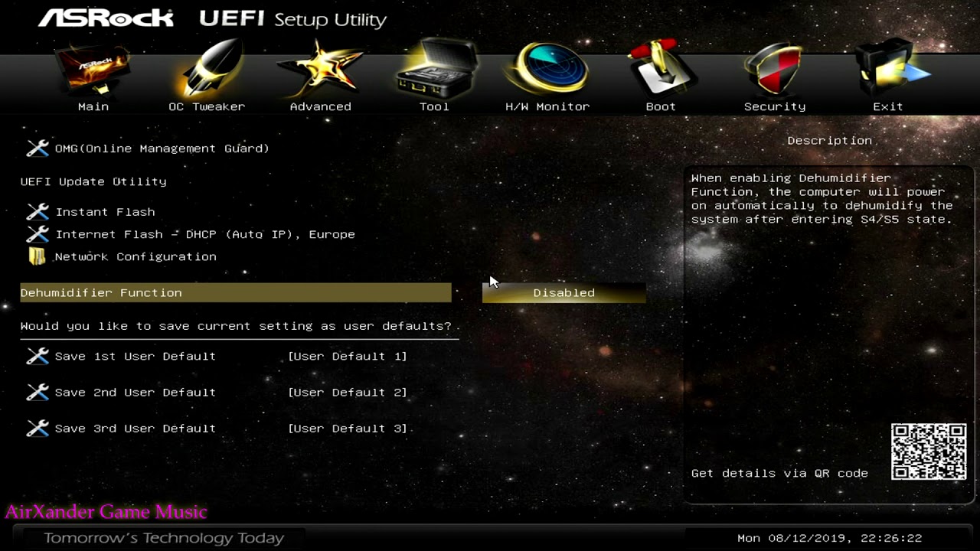The image size is (980, 551).
Task: Open OMG(Online Management Guard) settings
Action: pos(162,148)
